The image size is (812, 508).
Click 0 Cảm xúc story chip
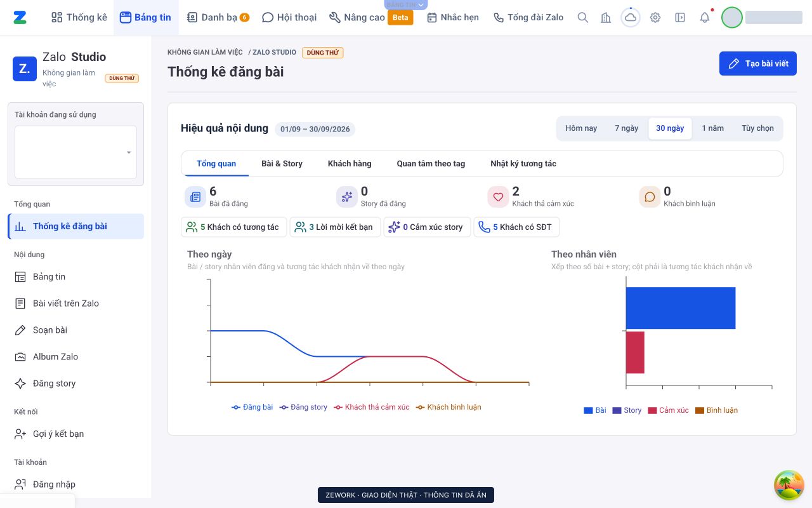tap(427, 227)
